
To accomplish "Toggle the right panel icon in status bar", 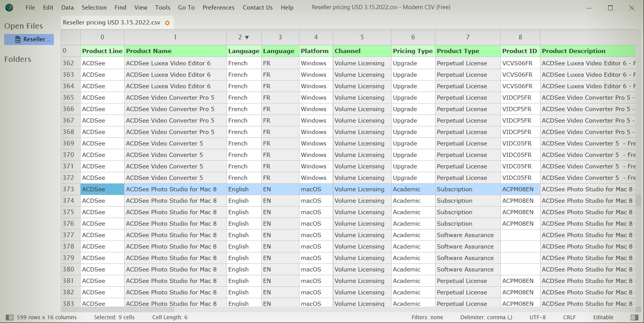I will click(x=634, y=317).
